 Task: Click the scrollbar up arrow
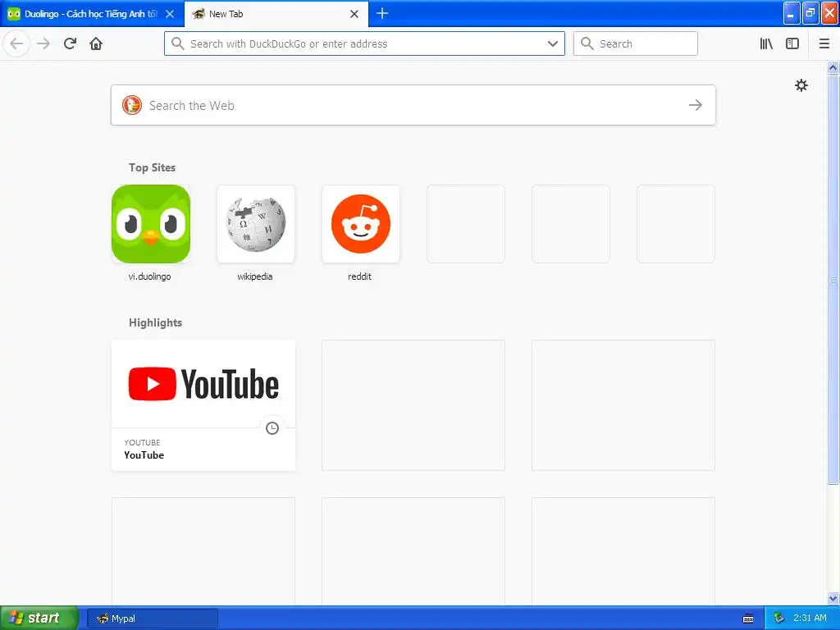coord(833,67)
